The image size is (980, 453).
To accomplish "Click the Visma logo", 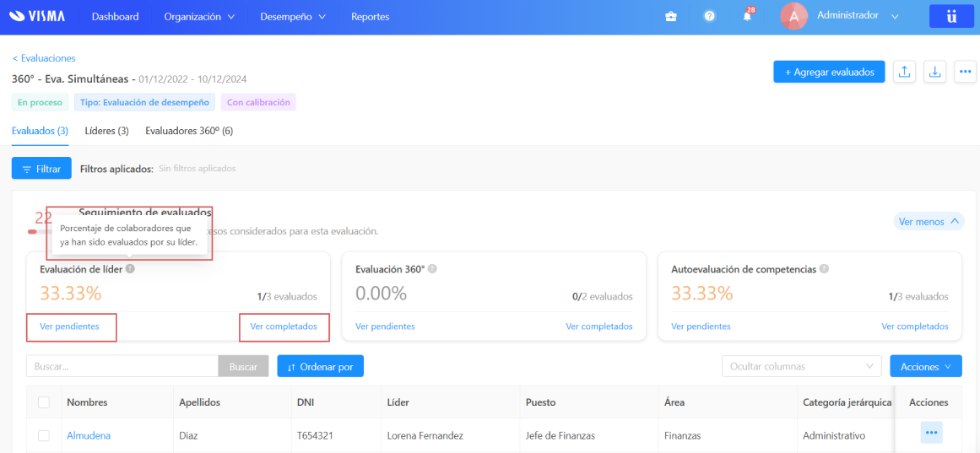I will 38,17.
